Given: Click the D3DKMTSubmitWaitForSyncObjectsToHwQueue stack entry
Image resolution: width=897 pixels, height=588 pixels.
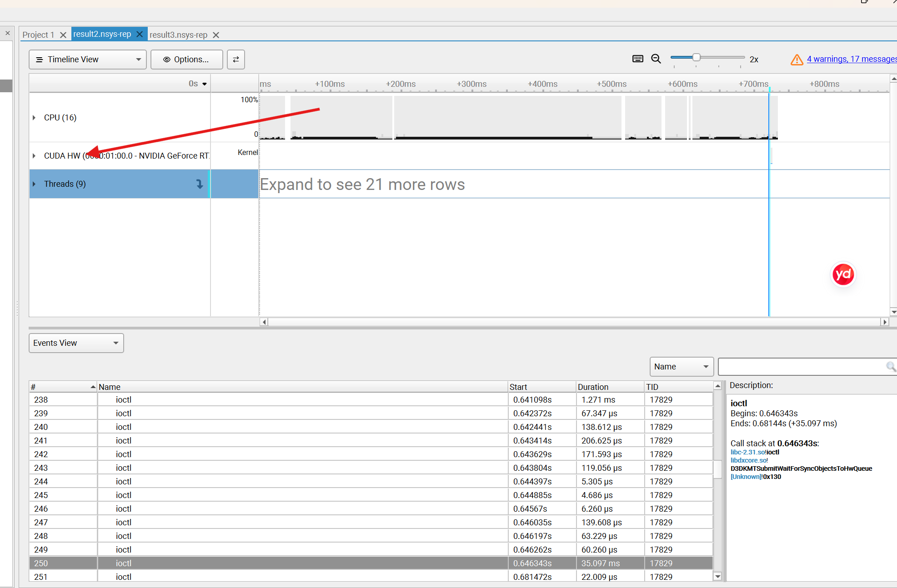Looking at the screenshot, I should [802, 468].
